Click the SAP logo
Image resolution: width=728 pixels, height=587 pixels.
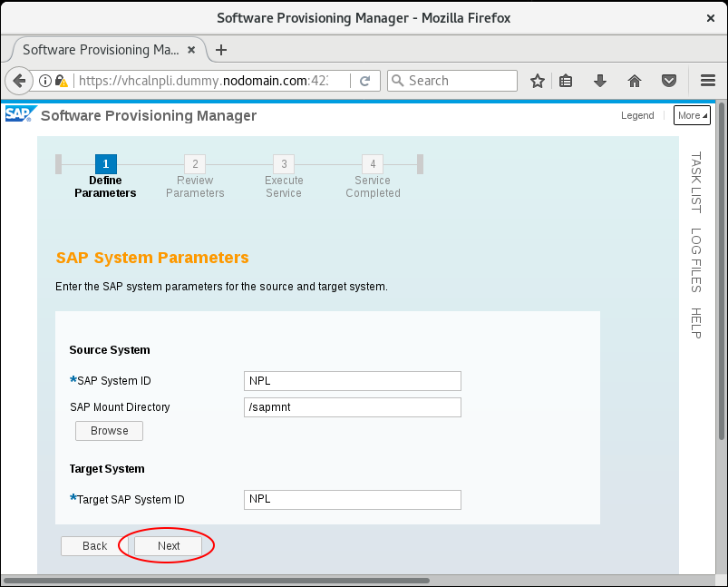click(20, 114)
